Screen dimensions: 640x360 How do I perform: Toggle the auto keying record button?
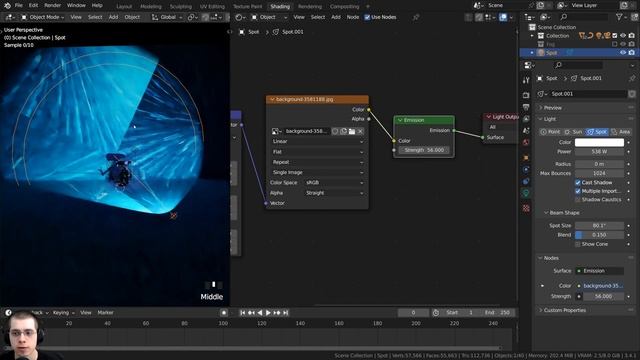(224, 313)
